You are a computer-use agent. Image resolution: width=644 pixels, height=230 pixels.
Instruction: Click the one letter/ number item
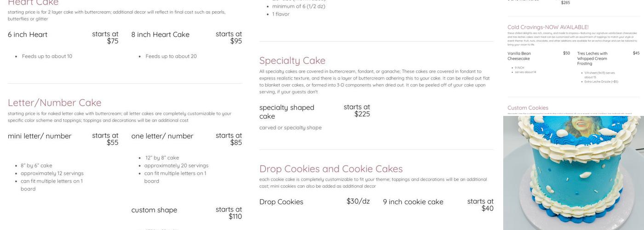pos(162,136)
